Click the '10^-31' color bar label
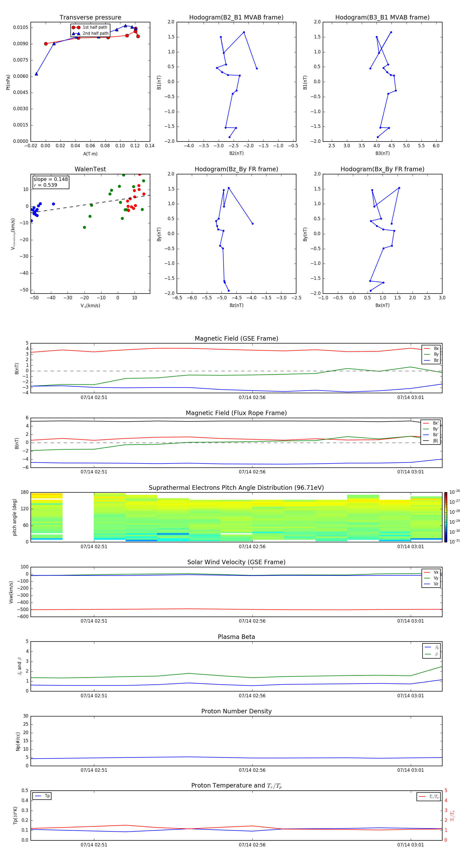This screenshot has height=868, width=473. 455,542
